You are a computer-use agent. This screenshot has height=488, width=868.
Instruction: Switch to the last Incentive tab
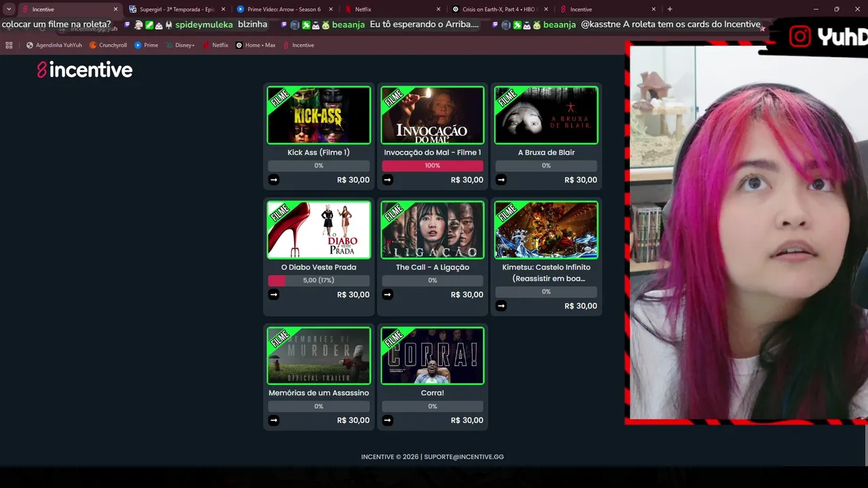[x=607, y=9]
